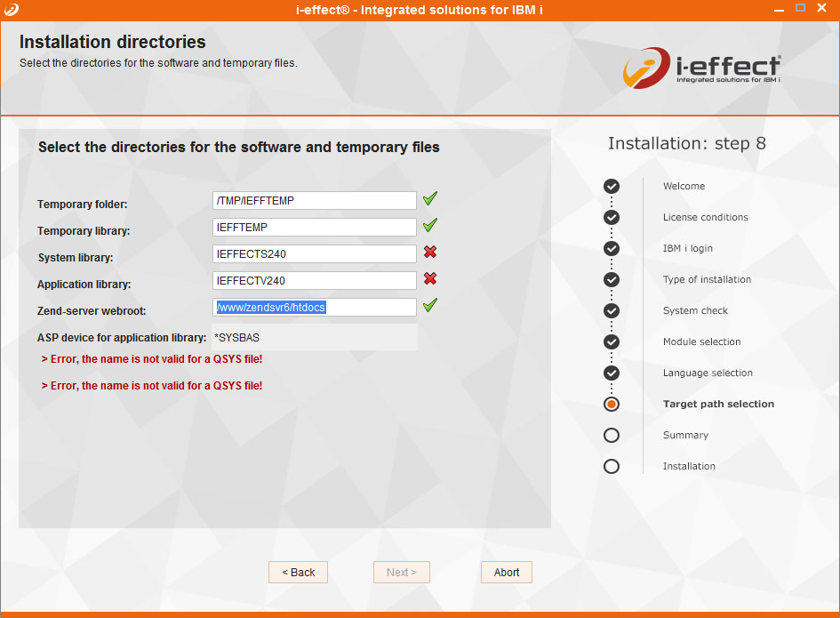Click the Zend-server webroot text field
The width and height of the screenshot is (840, 618).
pos(315,308)
